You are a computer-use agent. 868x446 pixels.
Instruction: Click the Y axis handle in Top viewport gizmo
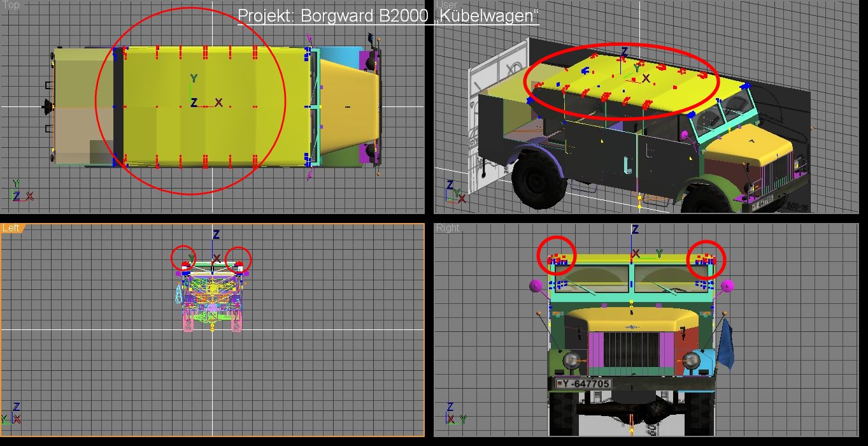(x=194, y=78)
